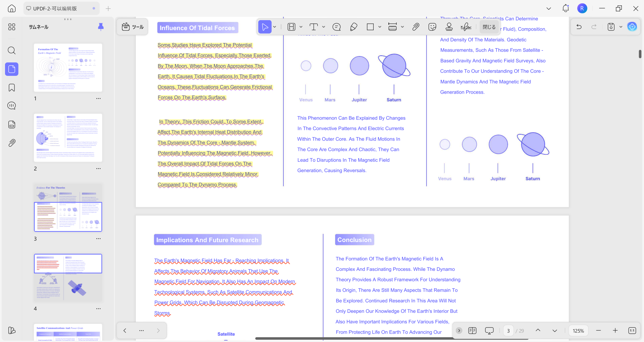Viewport: 644px width, 342px height.
Task: Open the comment annotation tool
Action: tap(336, 27)
